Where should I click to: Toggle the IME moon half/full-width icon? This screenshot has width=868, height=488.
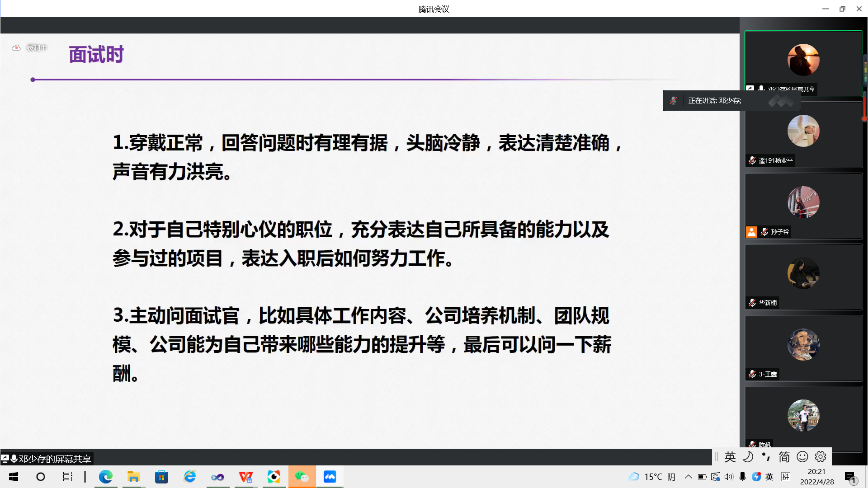click(x=748, y=457)
